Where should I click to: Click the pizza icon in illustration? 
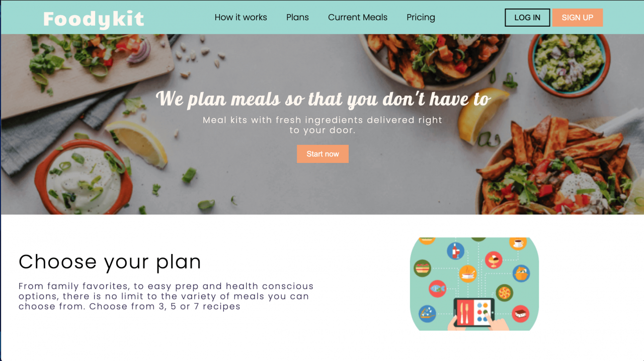504,293
